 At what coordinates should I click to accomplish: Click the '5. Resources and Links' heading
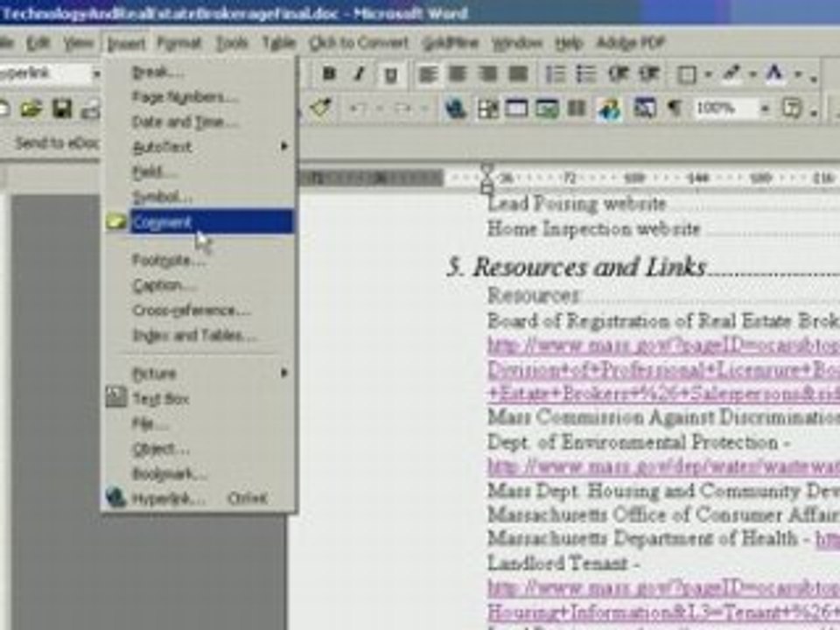pyautogui.click(x=577, y=267)
